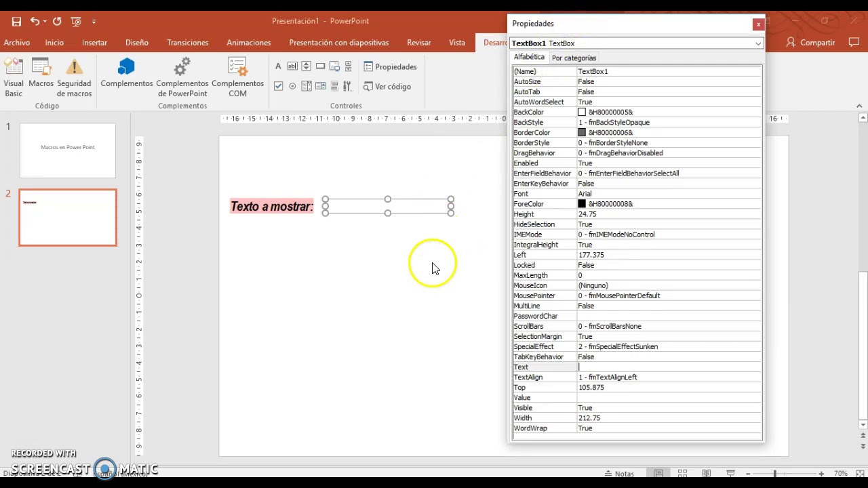Click the MultiLine property value False
This screenshot has height=488, width=868.
(669, 306)
